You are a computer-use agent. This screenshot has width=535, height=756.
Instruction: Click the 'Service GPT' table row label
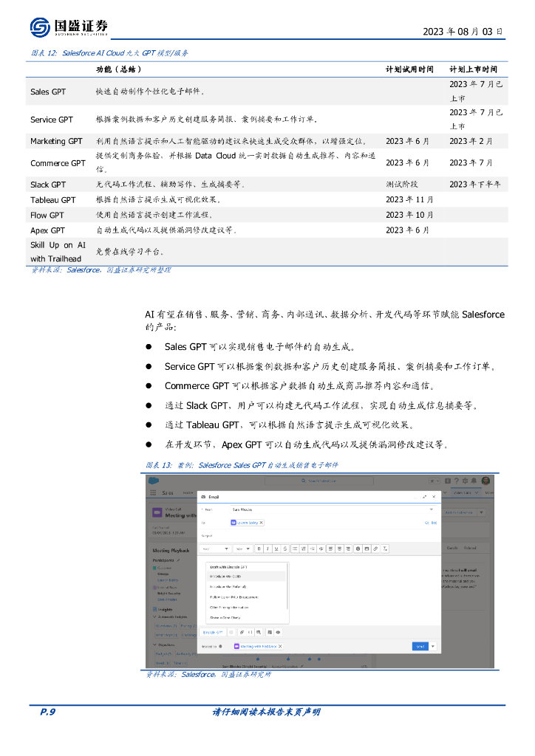[x=52, y=120]
